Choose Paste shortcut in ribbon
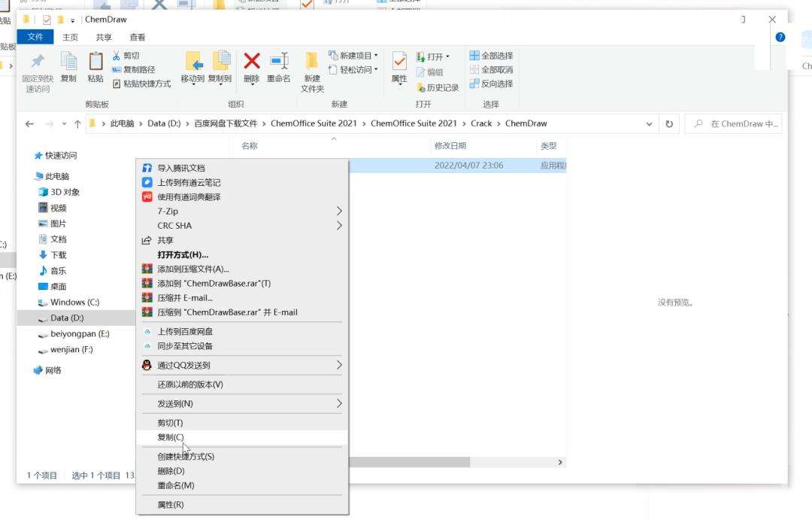 click(x=141, y=84)
